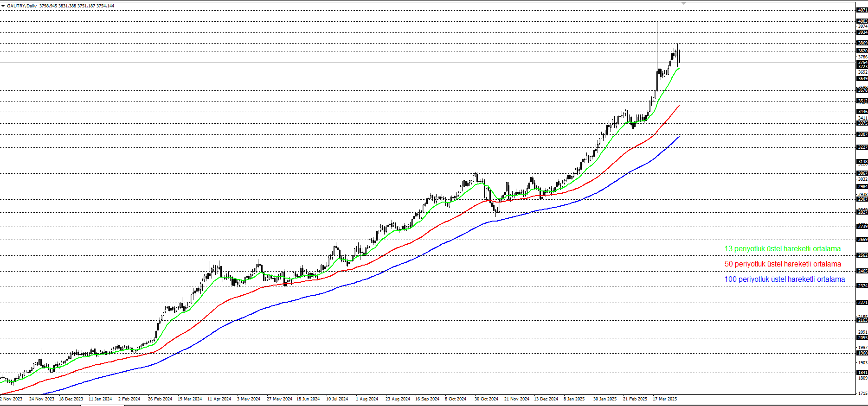868x406 pixels.
Task: Click the 3 May 2024 date label
Action: (249, 399)
